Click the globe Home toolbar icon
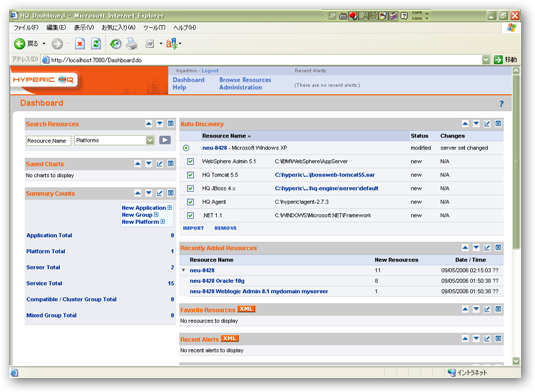The height and width of the screenshot is (392, 535). (116, 44)
